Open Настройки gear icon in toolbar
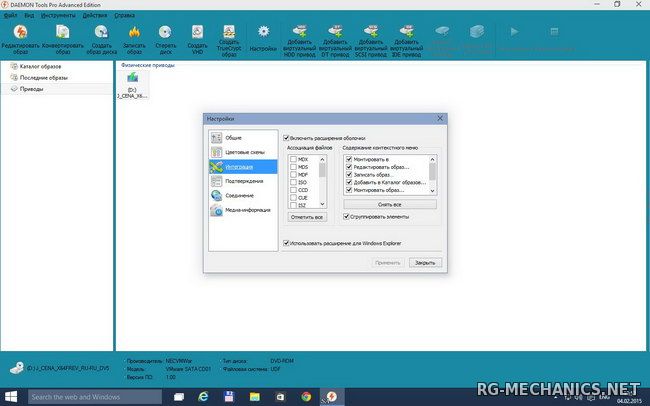This screenshot has height=406, width=650. [x=264, y=33]
